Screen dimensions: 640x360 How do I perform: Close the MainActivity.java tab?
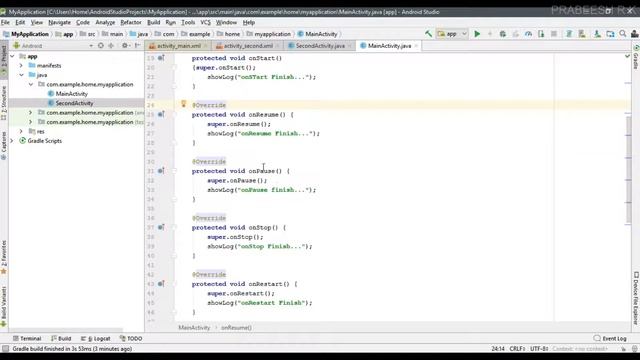click(416, 46)
